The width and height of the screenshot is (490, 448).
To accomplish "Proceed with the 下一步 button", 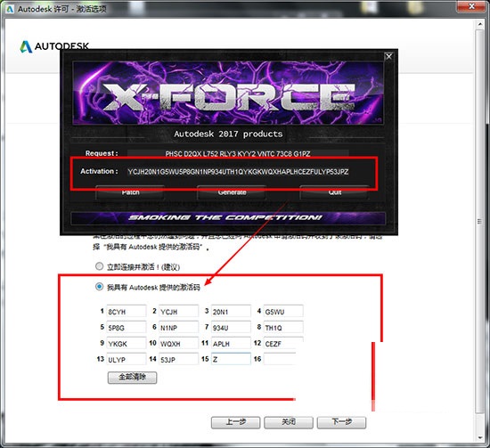I will (341, 422).
